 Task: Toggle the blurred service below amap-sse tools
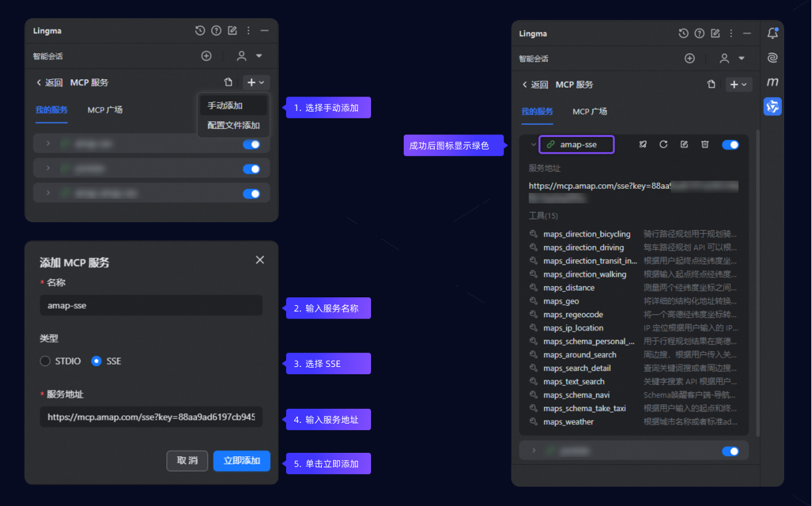(x=730, y=451)
